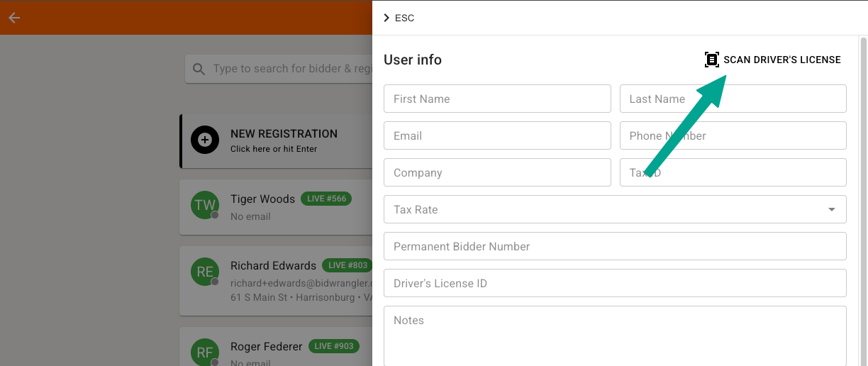
Task: Select Richard Edwards RE avatar
Action: click(205, 272)
